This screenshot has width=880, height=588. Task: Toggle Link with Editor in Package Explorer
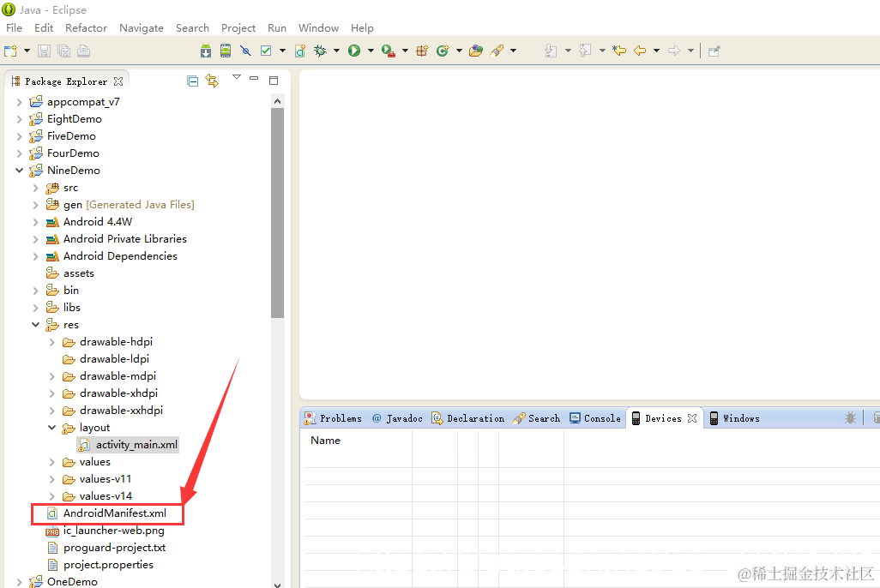[x=212, y=81]
